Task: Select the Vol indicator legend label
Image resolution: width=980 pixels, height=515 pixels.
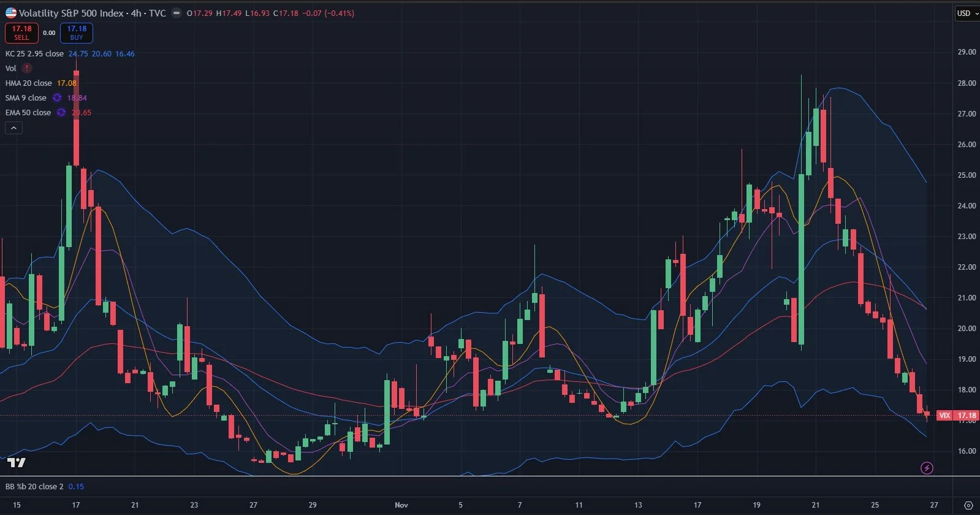Action: pyautogui.click(x=11, y=68)
